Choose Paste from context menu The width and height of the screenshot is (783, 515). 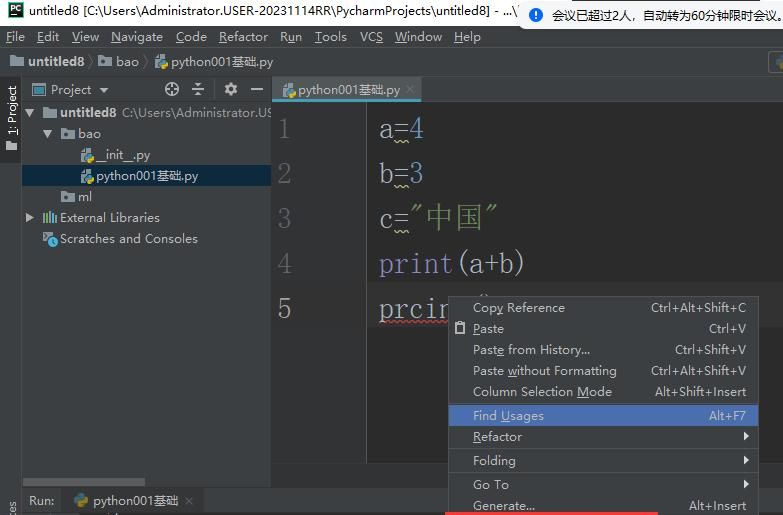[x=603, y=329]
